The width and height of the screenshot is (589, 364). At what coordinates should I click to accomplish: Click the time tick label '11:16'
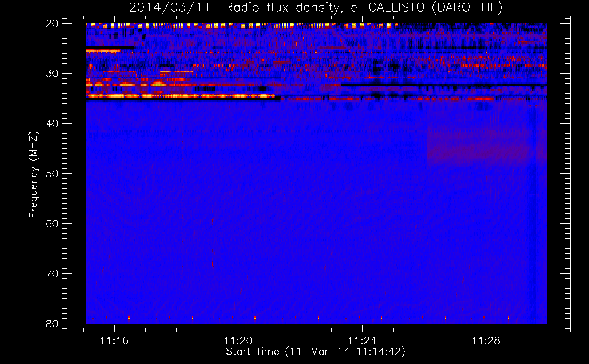click(x=114, y=341)
